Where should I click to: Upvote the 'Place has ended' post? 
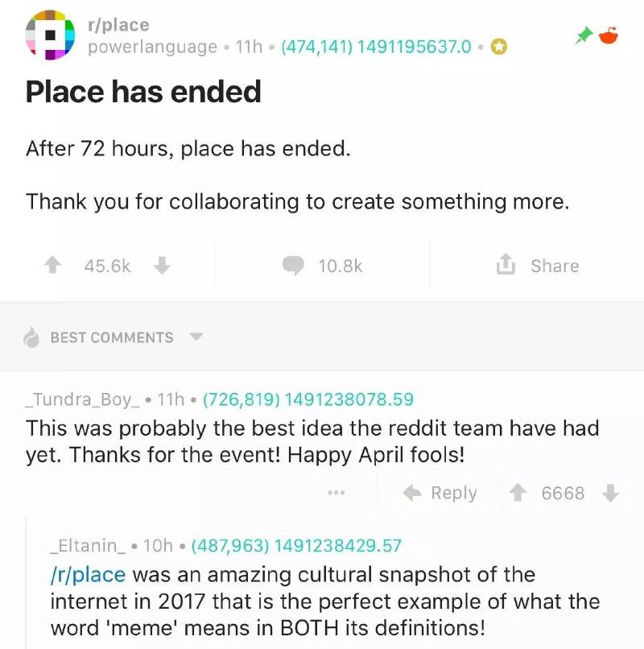[x=53, y=266]
